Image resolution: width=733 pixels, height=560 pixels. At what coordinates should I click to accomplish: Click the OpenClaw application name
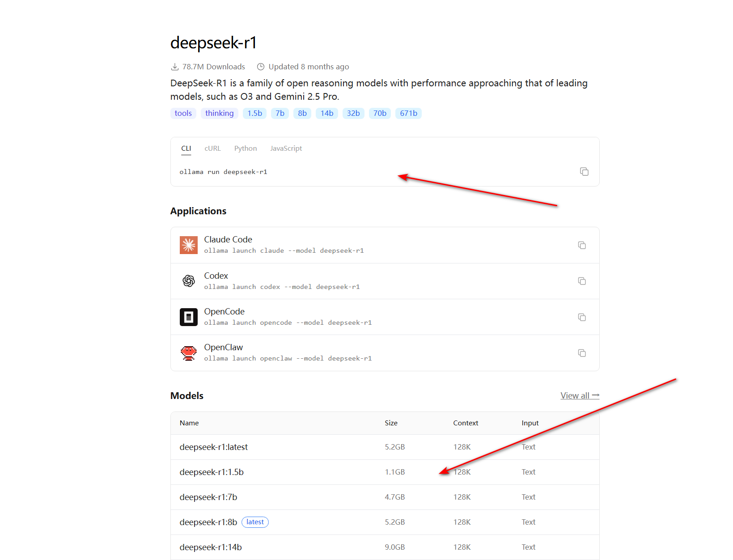tap(224, 347)
